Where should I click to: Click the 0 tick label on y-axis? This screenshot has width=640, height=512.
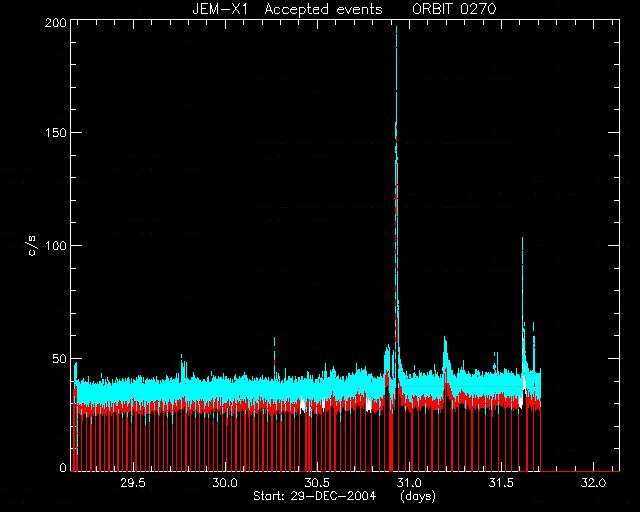(63, 467)
